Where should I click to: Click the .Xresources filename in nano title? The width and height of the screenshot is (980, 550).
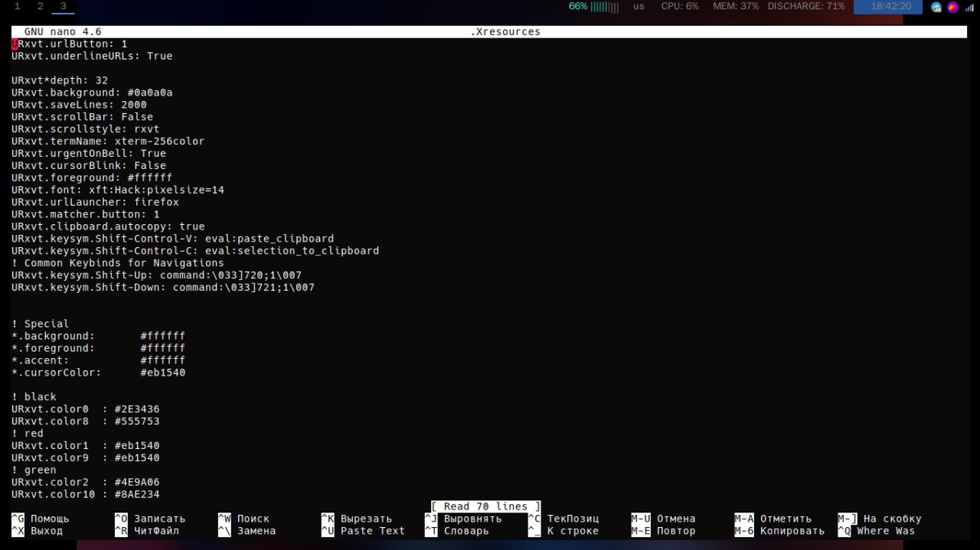(505, 31)
